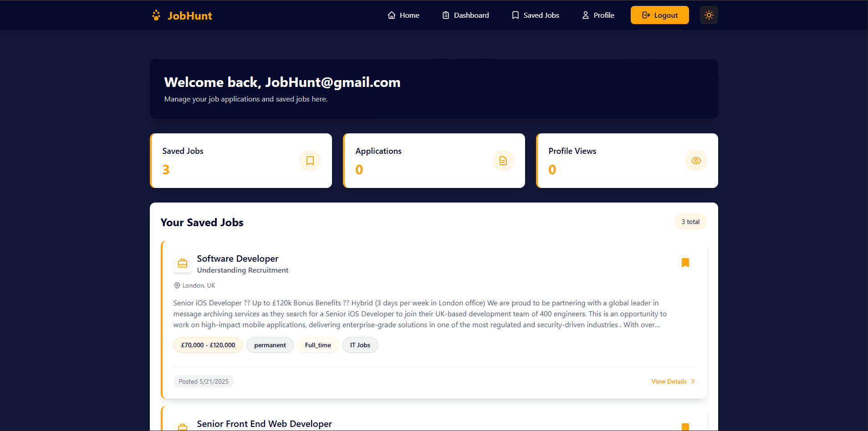Screen dimensions: 868x431
Task: Click the View Details chevron arrow
Action: (x=693, y=381)
